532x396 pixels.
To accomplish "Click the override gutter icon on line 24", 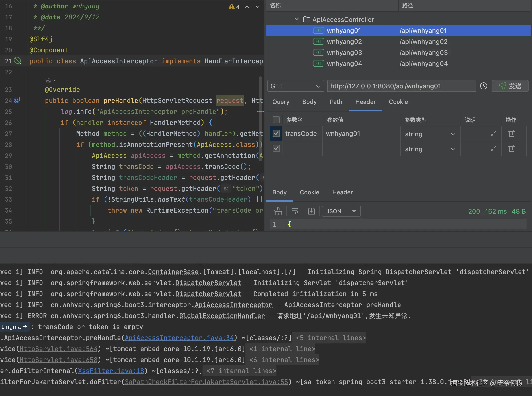I will coord(17,100).
